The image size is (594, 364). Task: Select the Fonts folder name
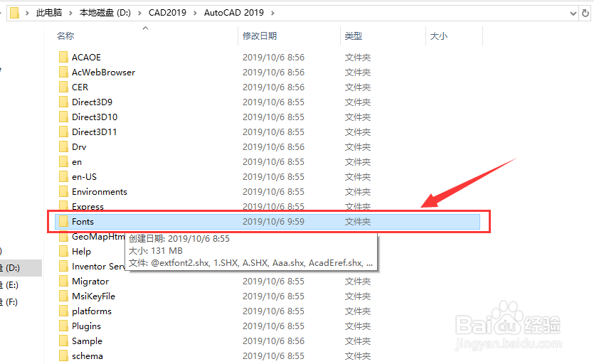(x=83, y=222)
